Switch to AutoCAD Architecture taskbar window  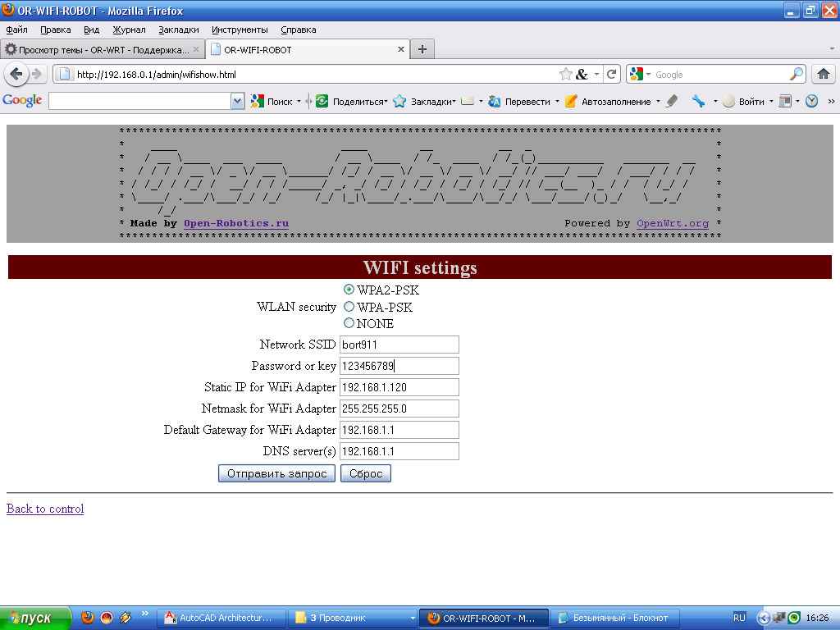coord(221,618)
